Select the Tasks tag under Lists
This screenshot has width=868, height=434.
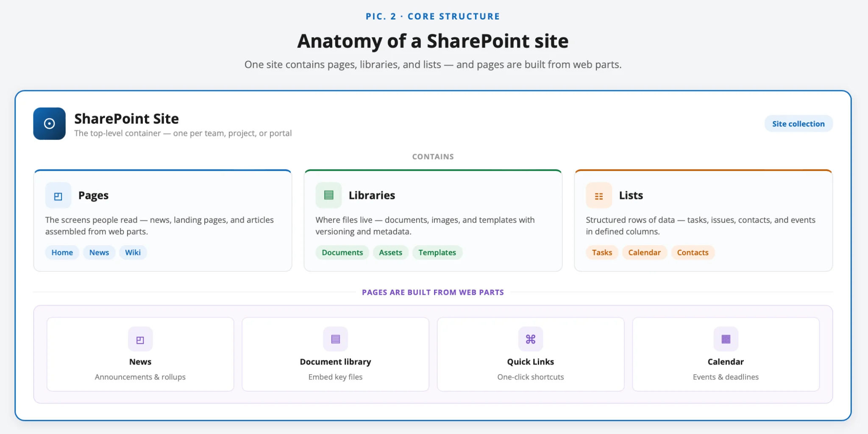[602, 252]
